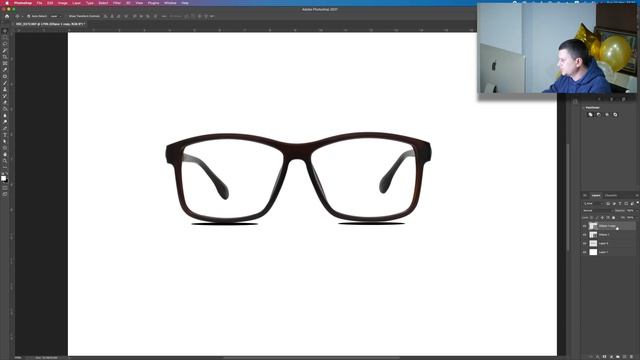Viewport: 640px width, 360px height.
Task: Select the Pen tool
Action: (x=5, y=128)
